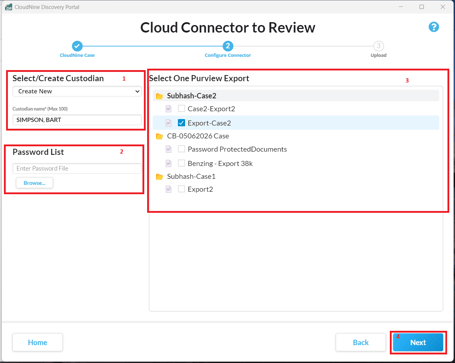Click document icon beside Password ProtectedDocuments
Image resolution: width=455 pixels, height=363 pixels.
169,149
